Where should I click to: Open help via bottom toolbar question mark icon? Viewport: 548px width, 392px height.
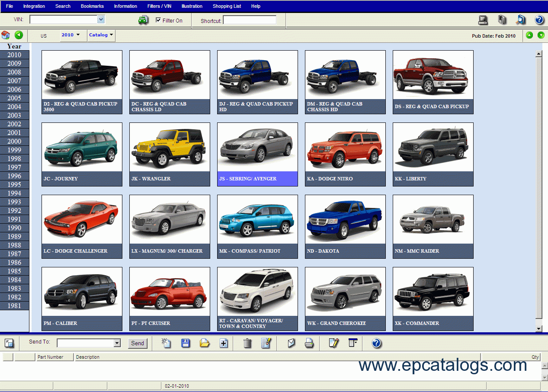coord(377,343)
